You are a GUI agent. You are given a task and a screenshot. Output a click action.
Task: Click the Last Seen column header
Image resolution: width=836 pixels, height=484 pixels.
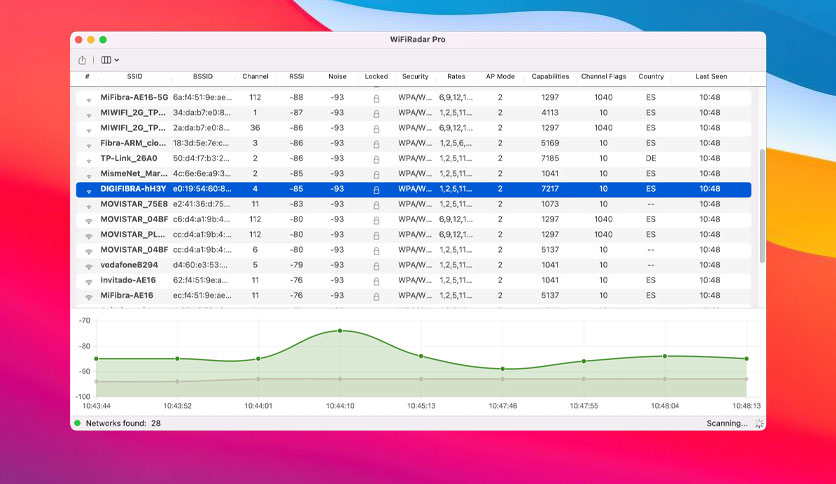click(x=711, y=77)
